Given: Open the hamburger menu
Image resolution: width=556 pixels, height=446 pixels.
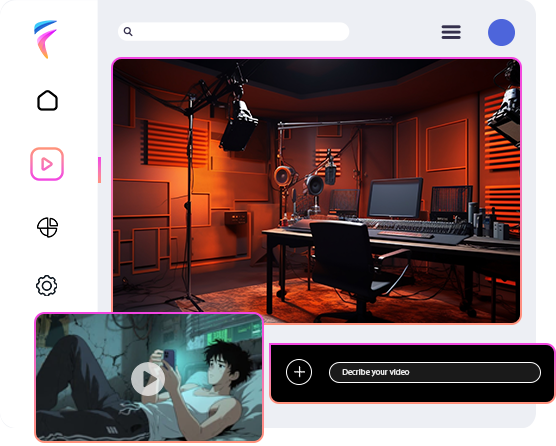Looking at the screenshot, I should (451, 32).
